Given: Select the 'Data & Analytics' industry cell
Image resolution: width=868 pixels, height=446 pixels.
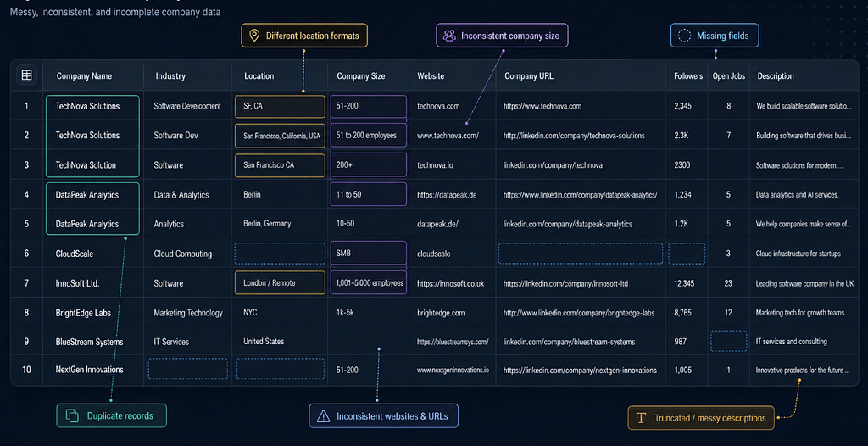Looking at the screenshot, I should [x=181, y=195].
